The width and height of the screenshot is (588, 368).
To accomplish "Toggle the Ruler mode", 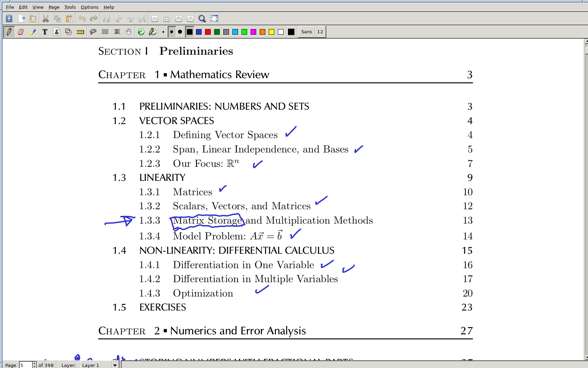I will point(80,32).
